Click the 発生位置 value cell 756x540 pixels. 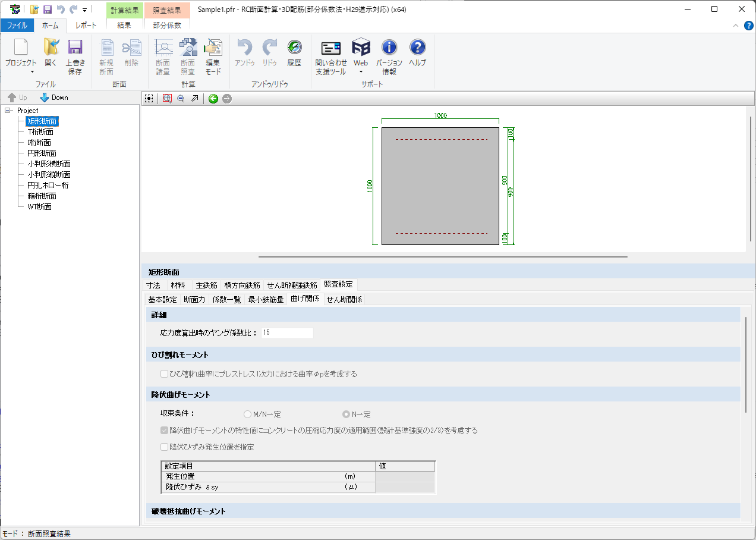tap(405, 476)
